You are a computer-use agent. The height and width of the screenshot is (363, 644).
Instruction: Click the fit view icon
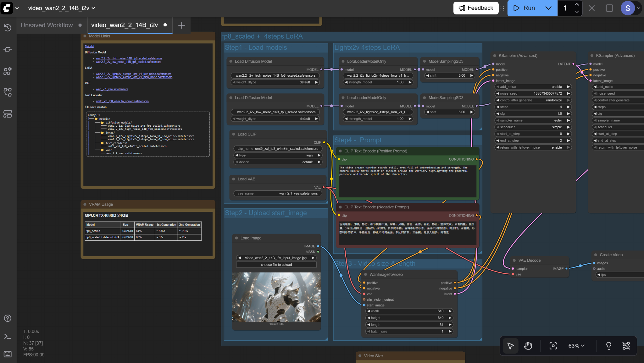553,346
